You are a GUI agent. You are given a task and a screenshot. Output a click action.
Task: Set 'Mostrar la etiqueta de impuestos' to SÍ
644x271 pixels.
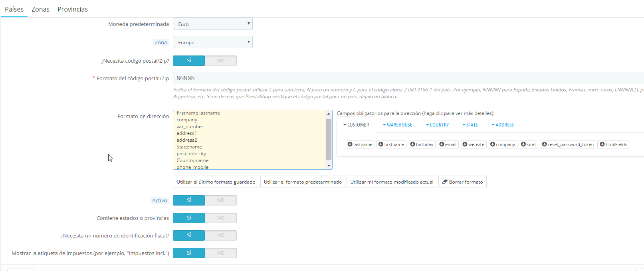click(189, 253)
